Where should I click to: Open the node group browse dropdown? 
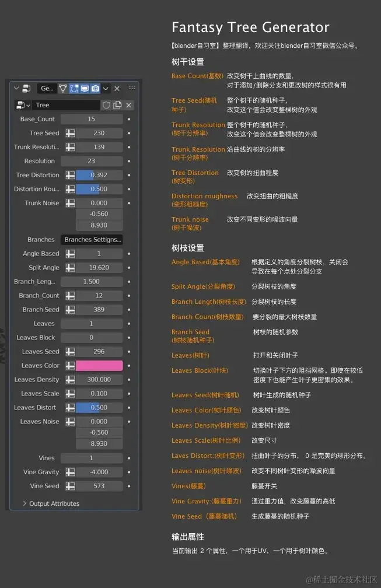[23, 106]
